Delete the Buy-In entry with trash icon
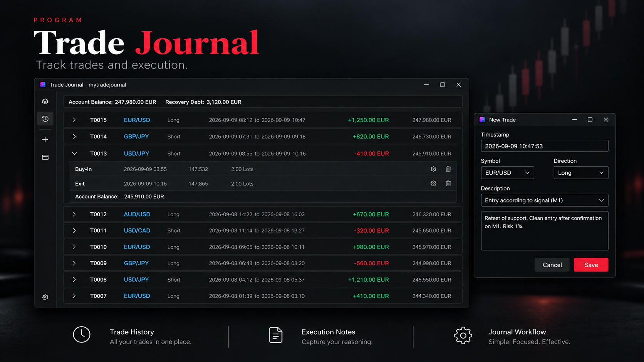The image size is (644, 362). [448, 169]
